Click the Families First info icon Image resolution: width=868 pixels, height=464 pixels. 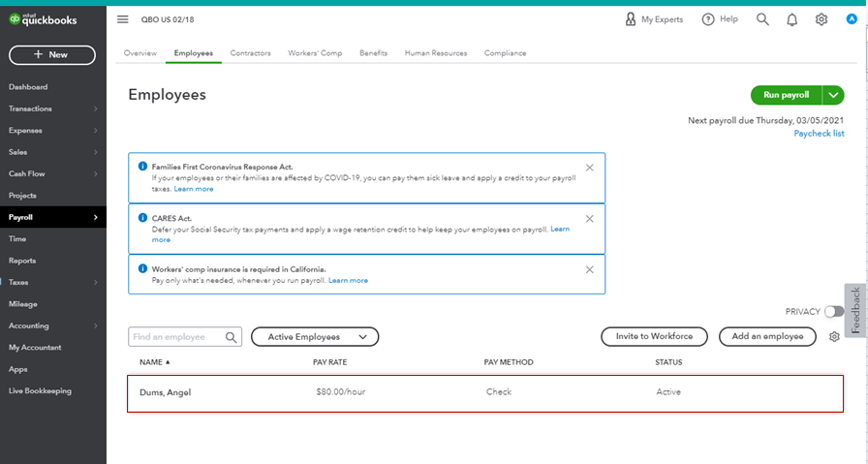tap(142, 166)
